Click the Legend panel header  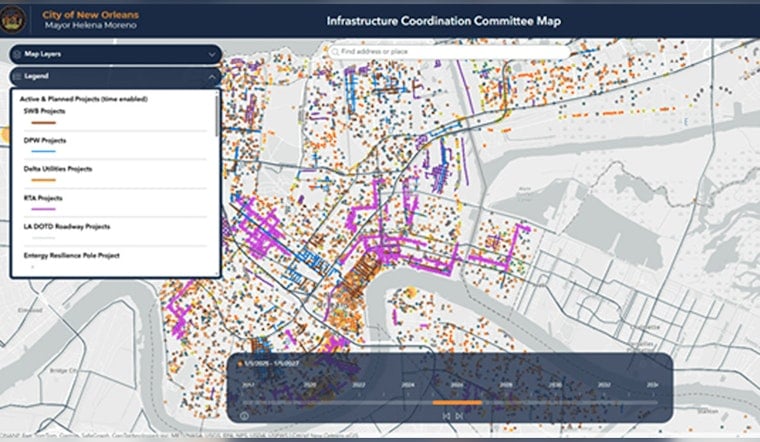tap(115, 77)
